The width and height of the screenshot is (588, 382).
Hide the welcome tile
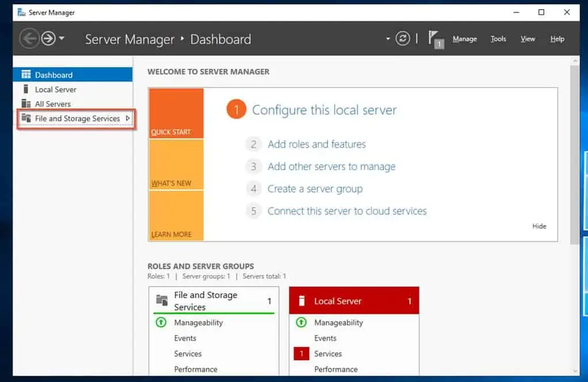(x=539, y=226)
